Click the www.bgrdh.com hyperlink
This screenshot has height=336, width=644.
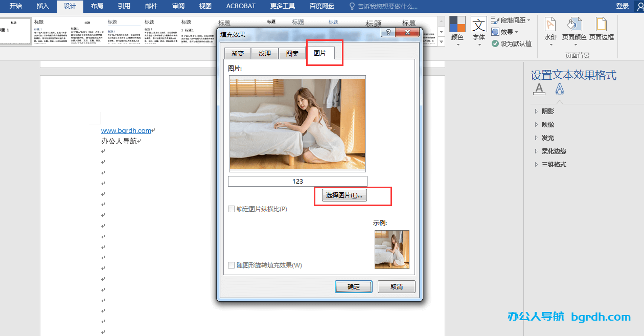(x=126, y=131)
